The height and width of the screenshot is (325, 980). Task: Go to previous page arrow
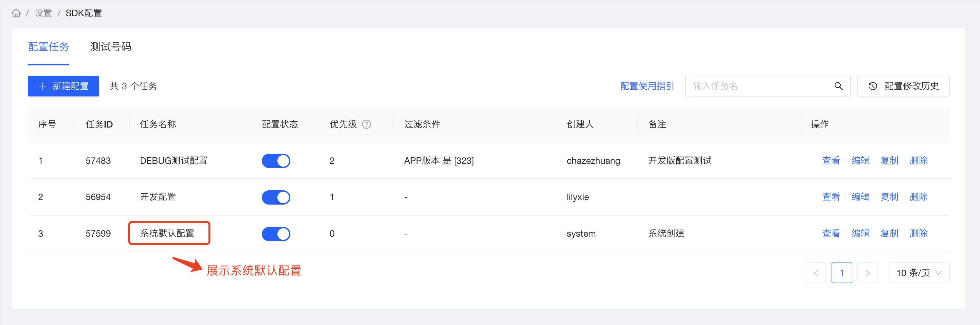[816, 273]
